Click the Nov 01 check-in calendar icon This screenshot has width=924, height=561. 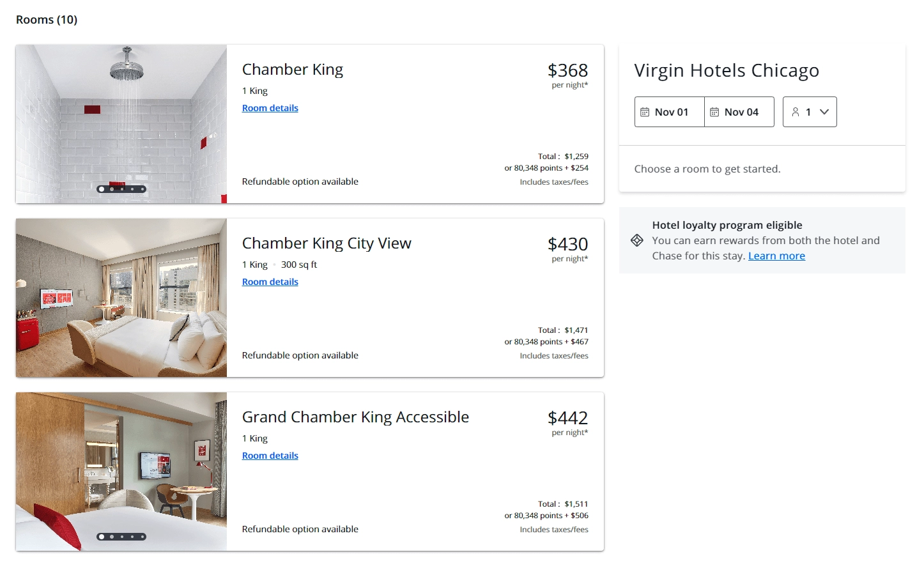click(645, 112)
